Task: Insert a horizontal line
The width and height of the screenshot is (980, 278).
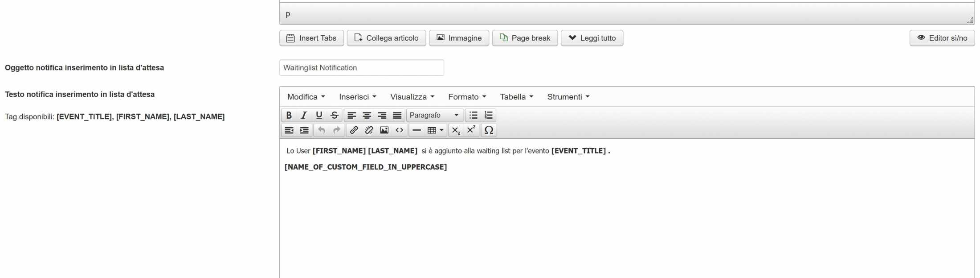Action: [x=416, y=130]
